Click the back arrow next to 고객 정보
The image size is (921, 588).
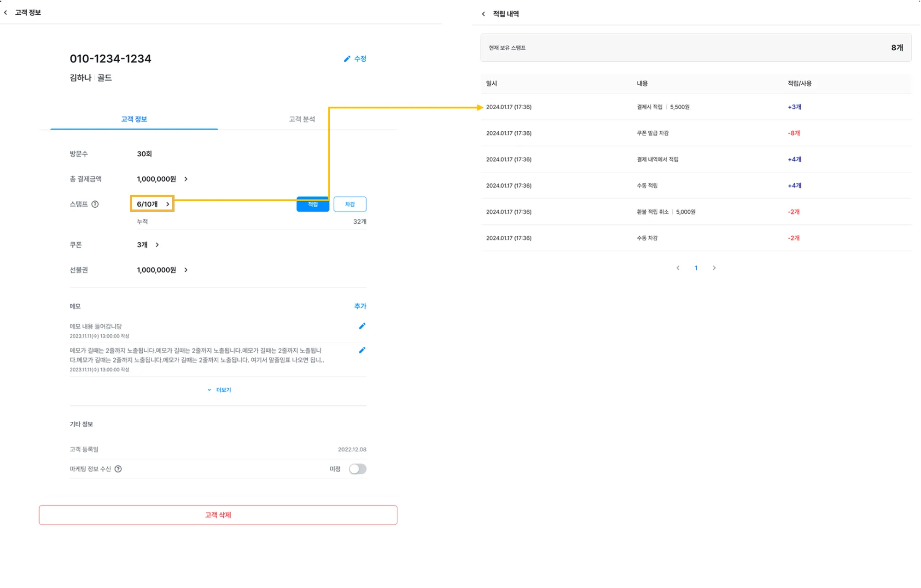coord(6,12)
